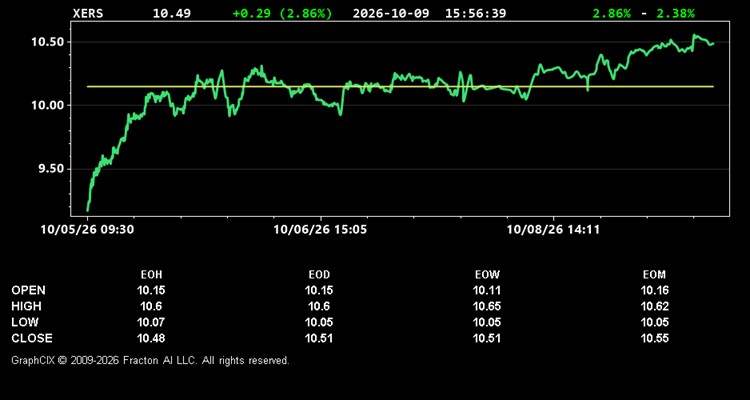Select the EOW OPEN value 10.11

coord(487,290)
